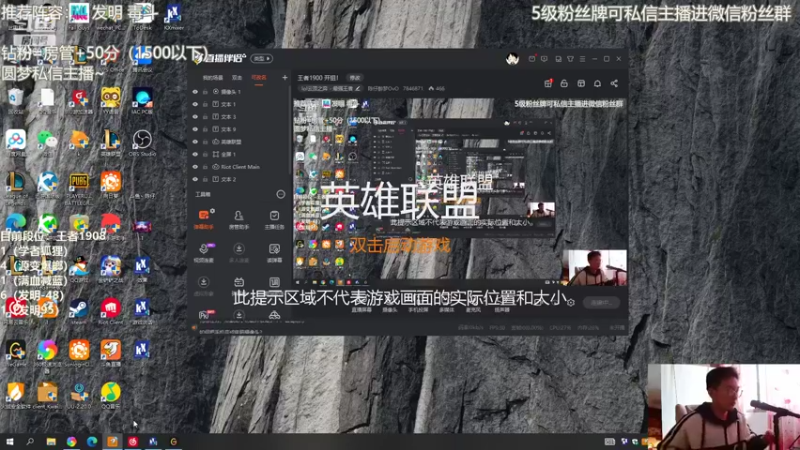Hide the 英雄联盟 game source
800x450 pixels.
195,142
